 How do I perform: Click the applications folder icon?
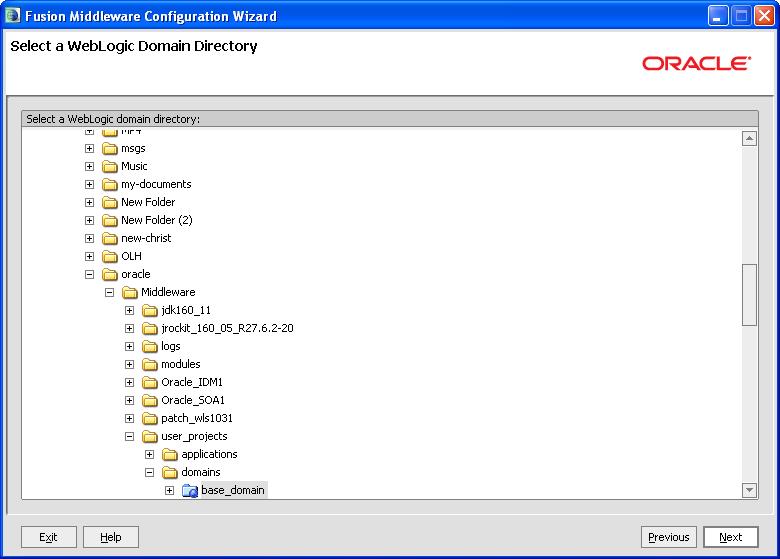click(170, 455)
